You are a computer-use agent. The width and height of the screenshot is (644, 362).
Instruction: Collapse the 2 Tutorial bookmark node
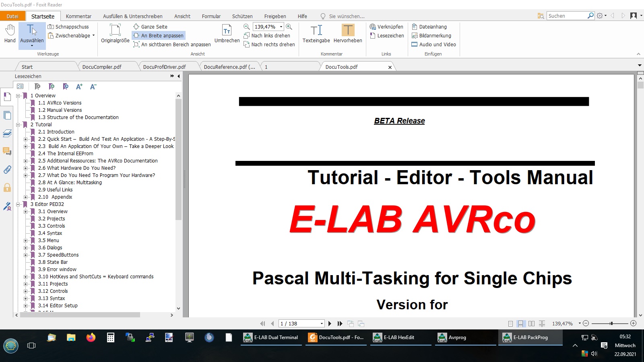[18, 125]
